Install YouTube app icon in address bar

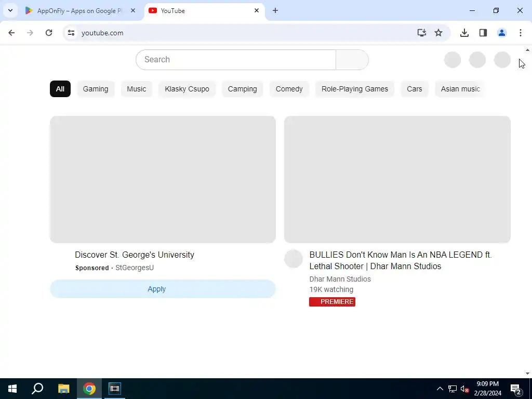421,33
